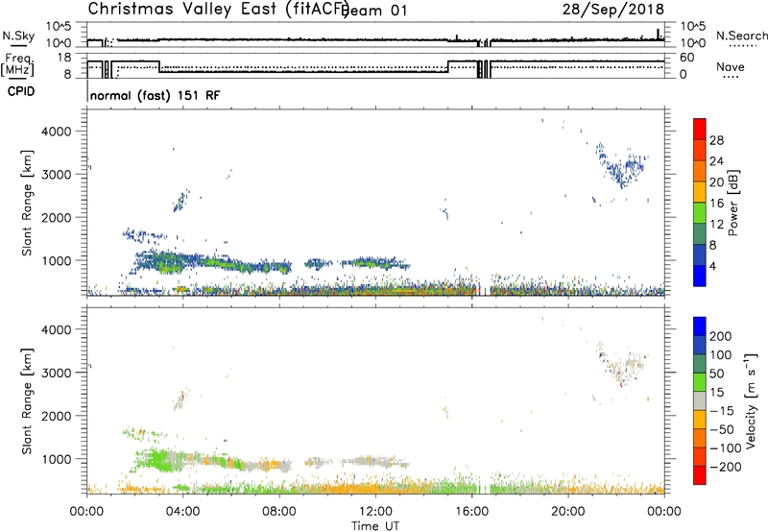Click the scatter cluster near 3000 km, 22:00 in power panel
768x532 pixels.
[x=622, y=166]
